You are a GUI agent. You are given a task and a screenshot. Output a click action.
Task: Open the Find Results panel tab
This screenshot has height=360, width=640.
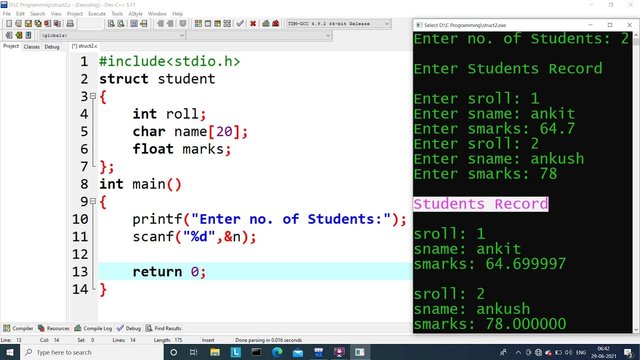point(163,328)
